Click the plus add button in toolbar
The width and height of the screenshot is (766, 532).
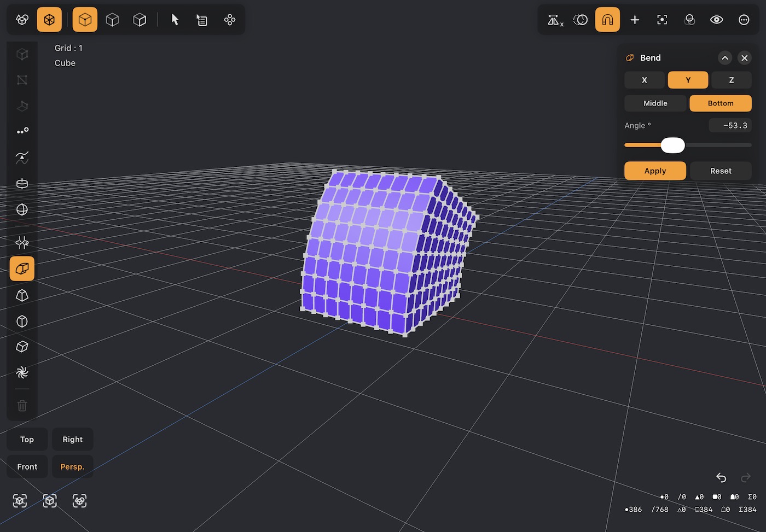pyautogui.click(x=635, y=20)
